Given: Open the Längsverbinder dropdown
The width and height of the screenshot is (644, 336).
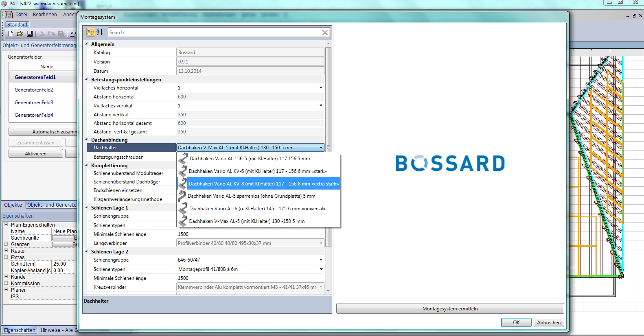Looking at the screenshot, I should pyautogui.click(x=321, y=243).
